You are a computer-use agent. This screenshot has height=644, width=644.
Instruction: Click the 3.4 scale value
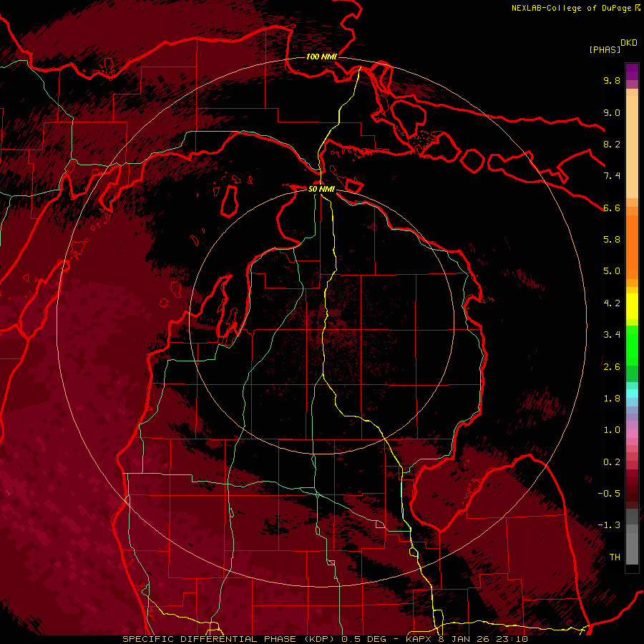coord(612,335)
